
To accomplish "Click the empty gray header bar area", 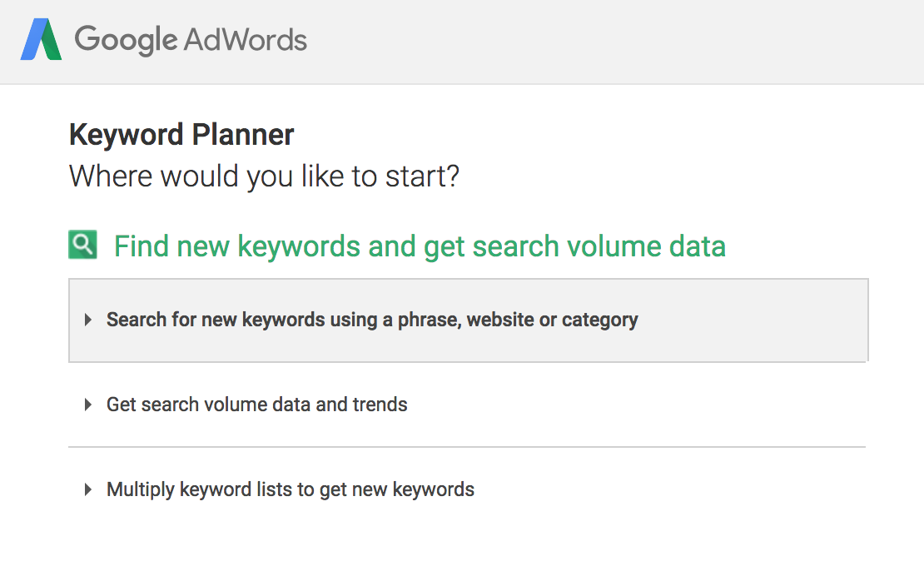I will click(x=616, y=42).
